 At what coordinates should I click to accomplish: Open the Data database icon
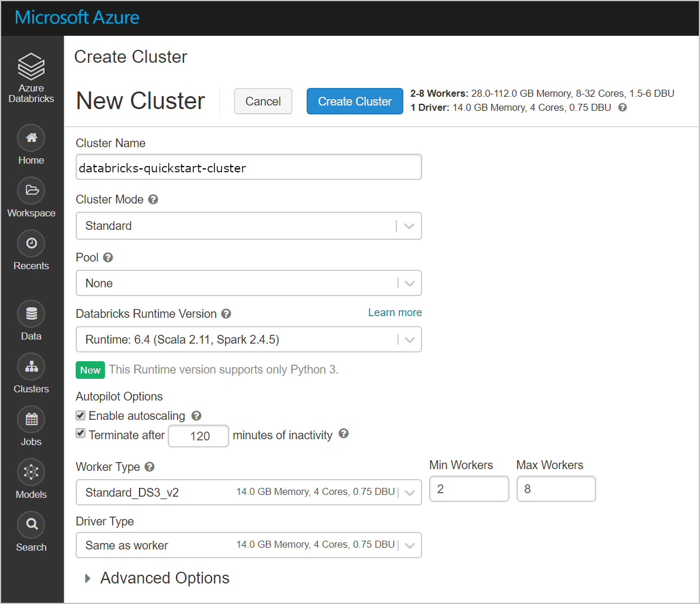(x=31, y=314)
